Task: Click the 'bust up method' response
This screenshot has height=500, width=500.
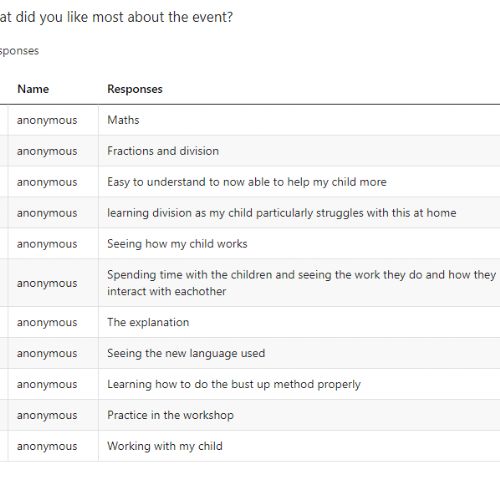Action: point(234,384)
